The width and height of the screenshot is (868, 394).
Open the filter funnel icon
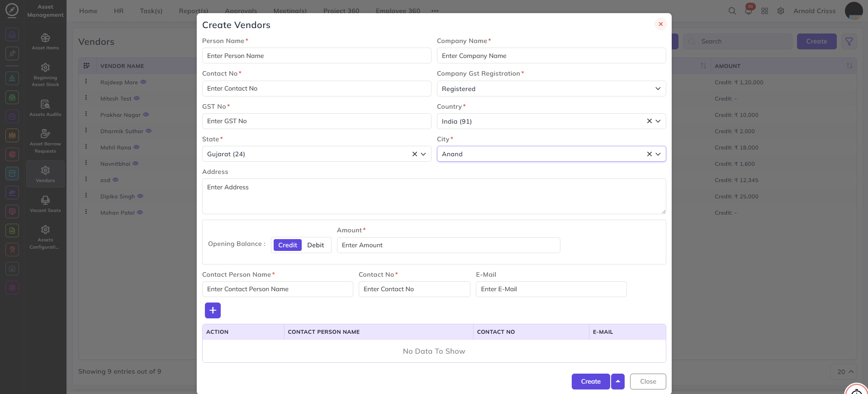coord(849,41)
